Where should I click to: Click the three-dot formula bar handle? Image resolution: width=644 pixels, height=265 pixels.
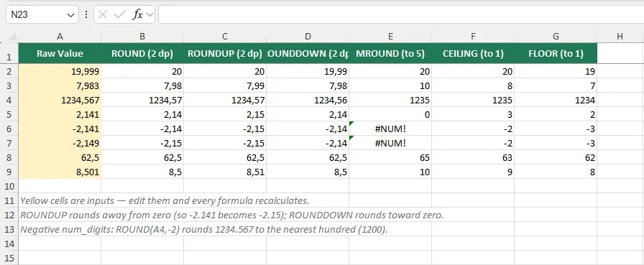pyautogui.click(x=86, y=15)
